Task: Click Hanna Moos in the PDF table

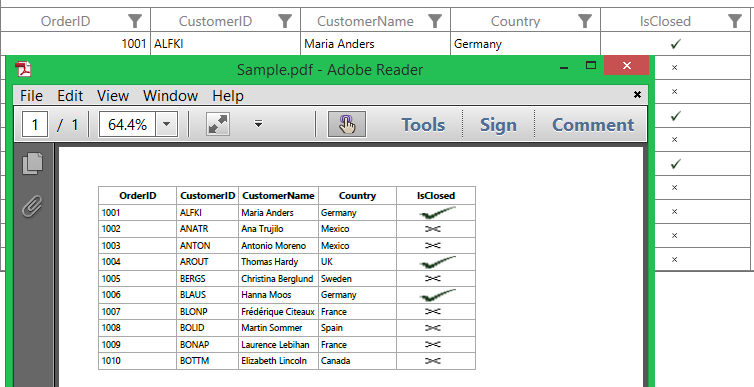Action: point(266,295)
